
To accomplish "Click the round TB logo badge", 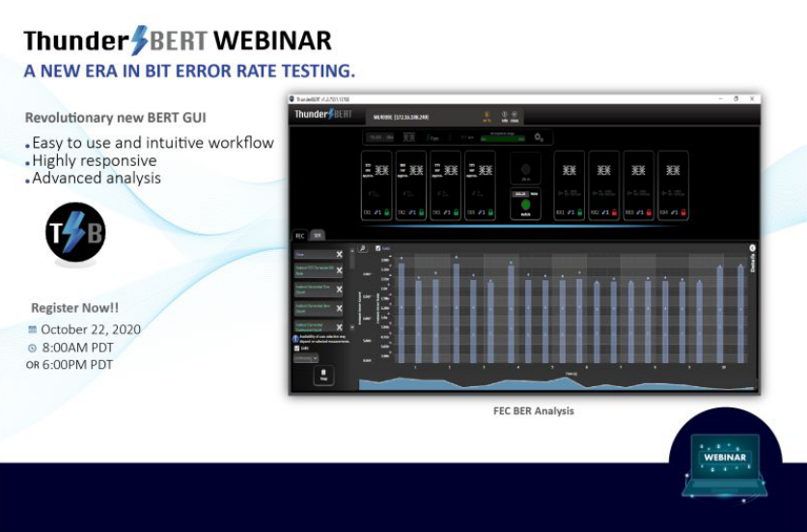I will coord(75,233).
